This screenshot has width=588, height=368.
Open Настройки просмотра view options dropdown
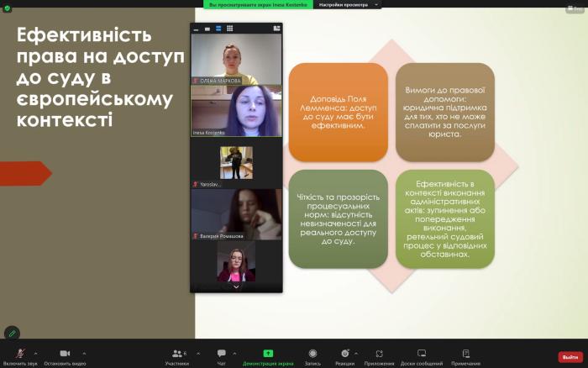click(348, 4)
